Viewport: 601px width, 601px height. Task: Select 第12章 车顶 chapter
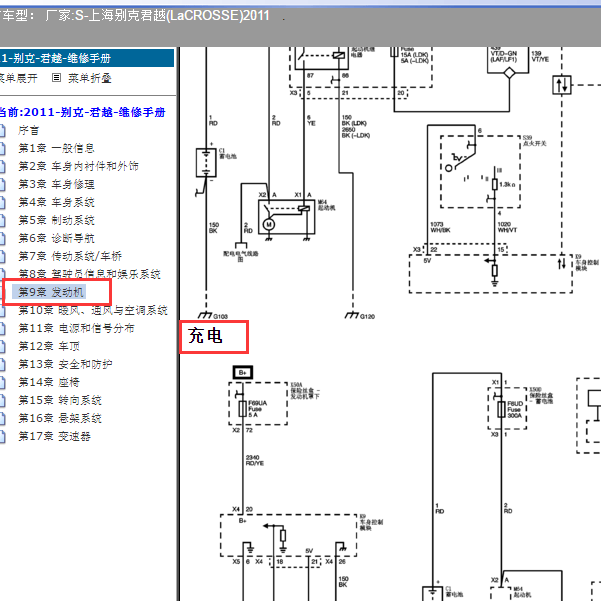pyautogui.click(x=49, y=346)
